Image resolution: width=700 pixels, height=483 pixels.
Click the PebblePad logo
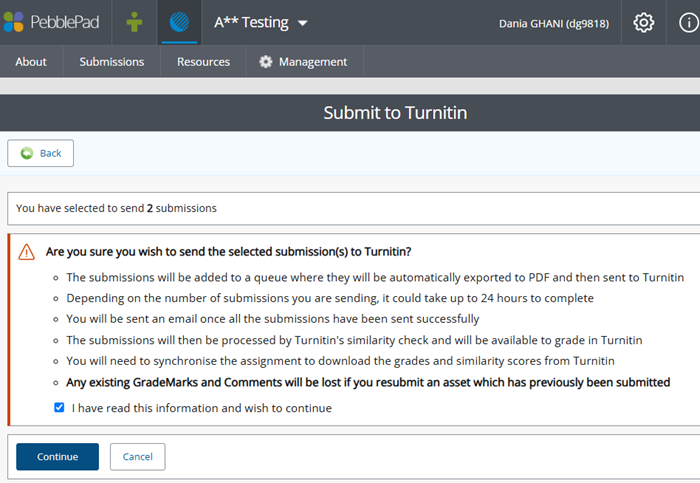51,22
